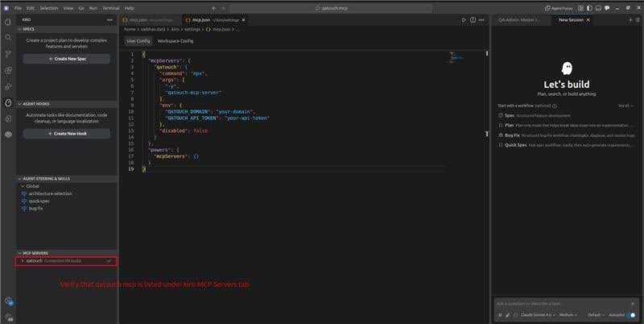This screenshot has height=324, width=644.
Task: Open the Claude Sonnet model dropdown
Action: 538,315
